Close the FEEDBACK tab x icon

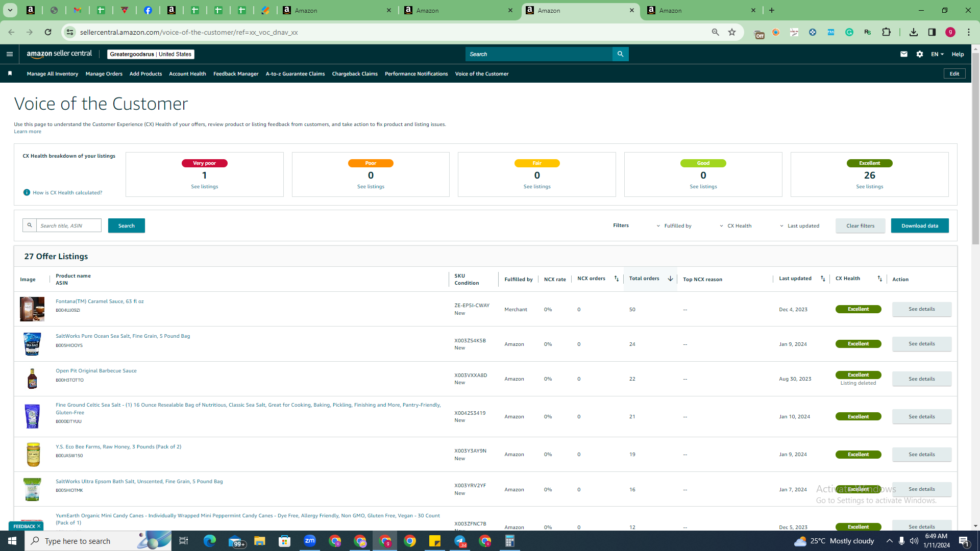coord(39,526)
